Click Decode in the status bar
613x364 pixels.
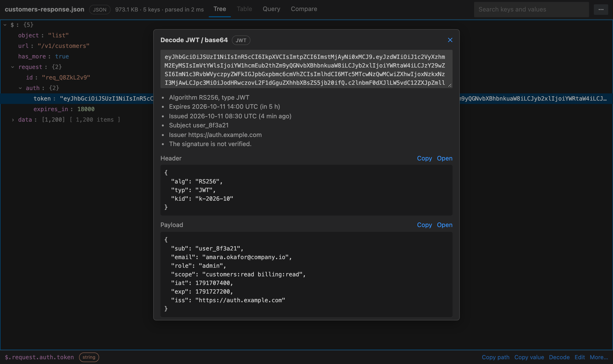coord(559,357)
